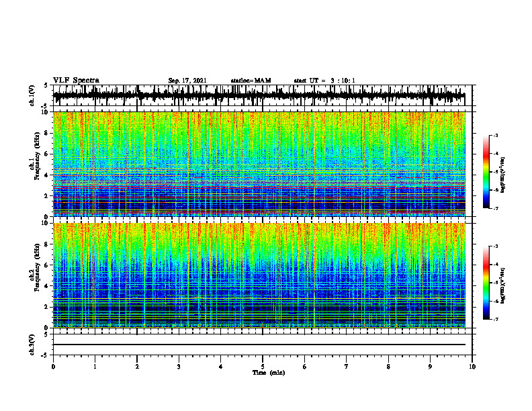Click the ch.2 spectrogram color scale bar
The image size is (532, 411).
click(x=486, y=283)
